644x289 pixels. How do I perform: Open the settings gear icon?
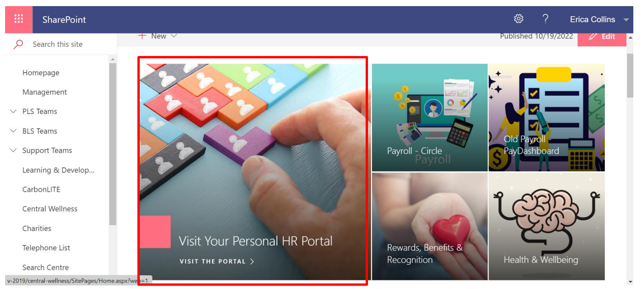click(x=518, y=19)
